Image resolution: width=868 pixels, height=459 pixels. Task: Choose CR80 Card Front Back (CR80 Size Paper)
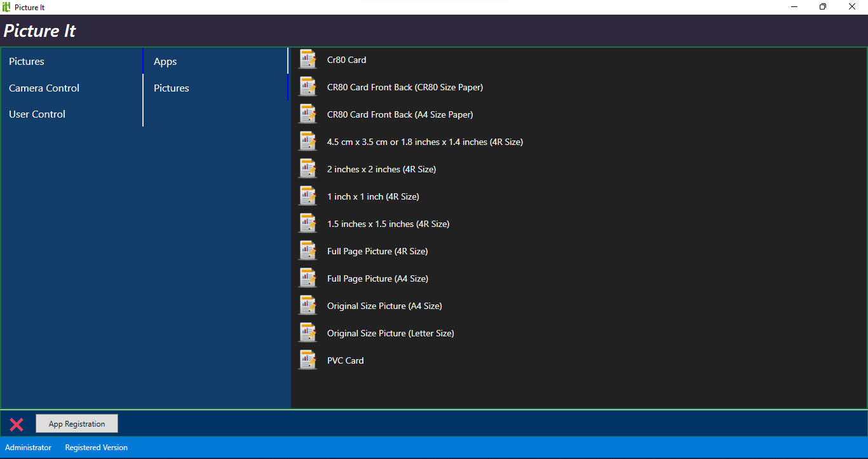point(405,87)
